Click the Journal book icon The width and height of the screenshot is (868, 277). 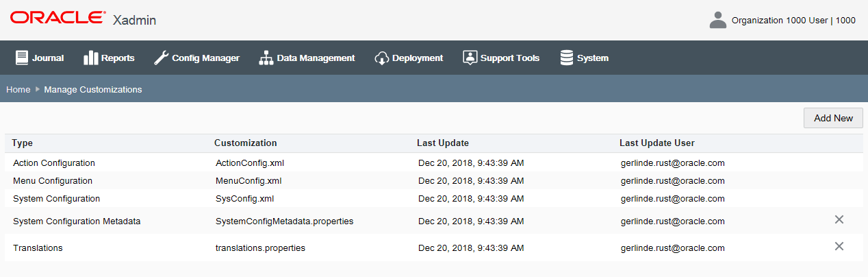coord(22,58)
